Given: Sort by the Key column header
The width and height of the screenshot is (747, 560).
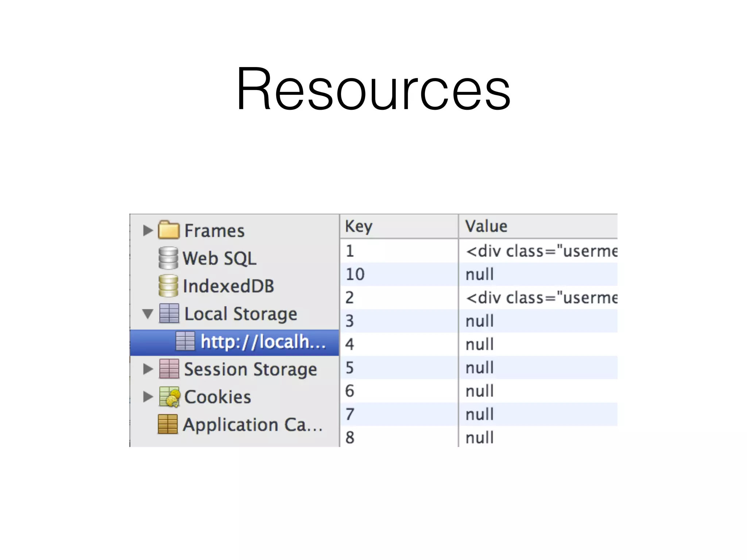Looking at the screenshot, I should pyautogui.click(x=399, y=226).
